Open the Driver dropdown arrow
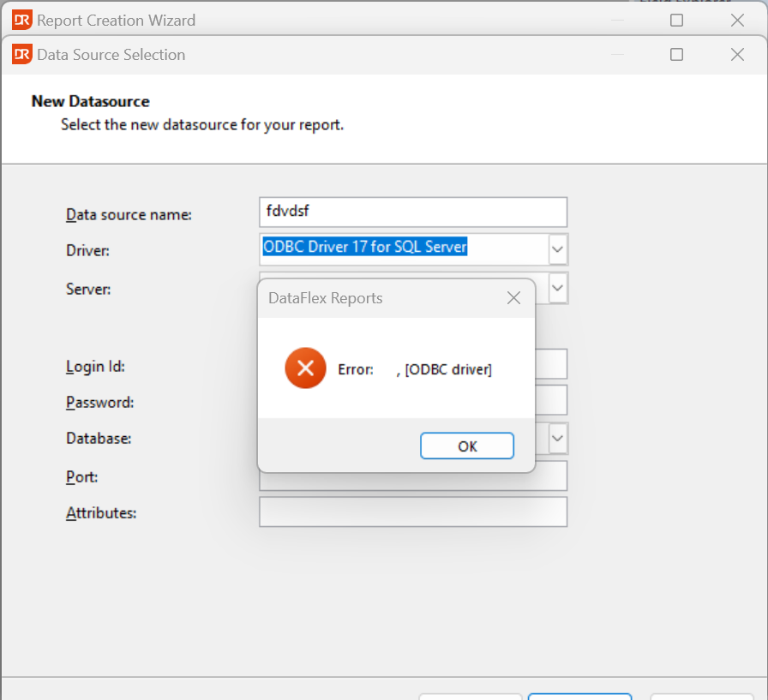 coord(557,249)
